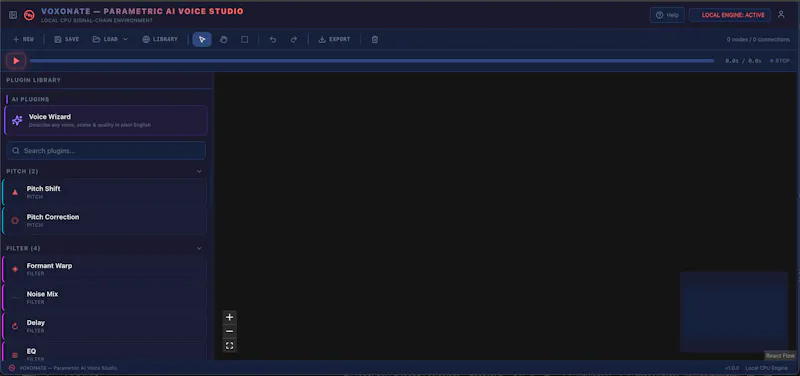Click the Voxonate logo icon
The image size is (800, 376).
coord(29,15)
